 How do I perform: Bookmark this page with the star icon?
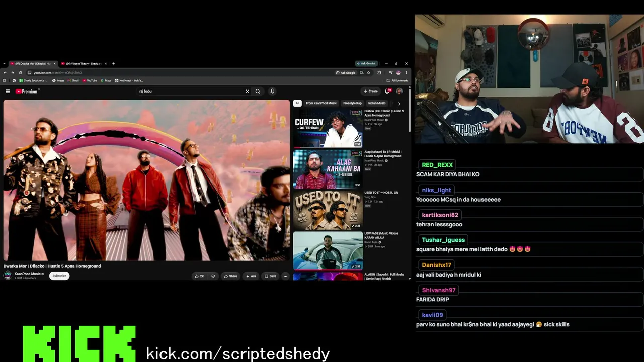tap(369, 73)
